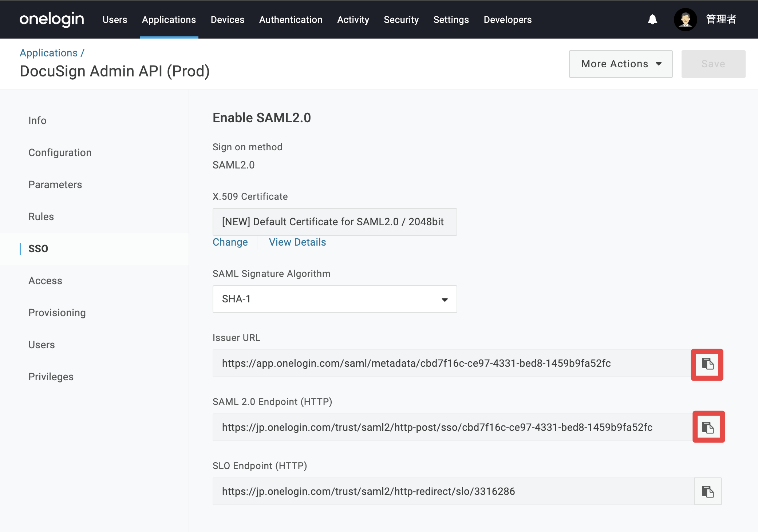758x532 pixels.
Task: Expand the More Actions dropdown
Action: coord(621,64)
